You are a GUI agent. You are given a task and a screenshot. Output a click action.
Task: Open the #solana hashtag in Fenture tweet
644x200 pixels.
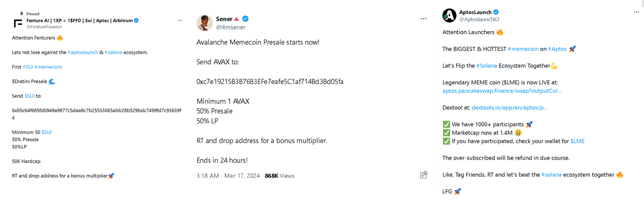tap(113, 52)
